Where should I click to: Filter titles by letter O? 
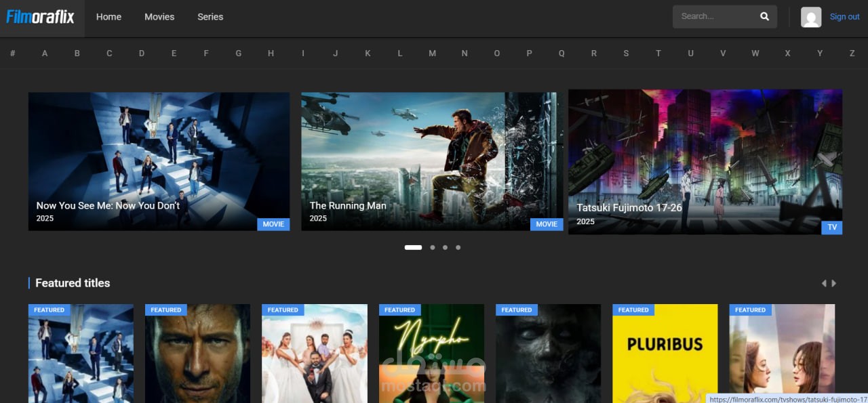[497, 53]
